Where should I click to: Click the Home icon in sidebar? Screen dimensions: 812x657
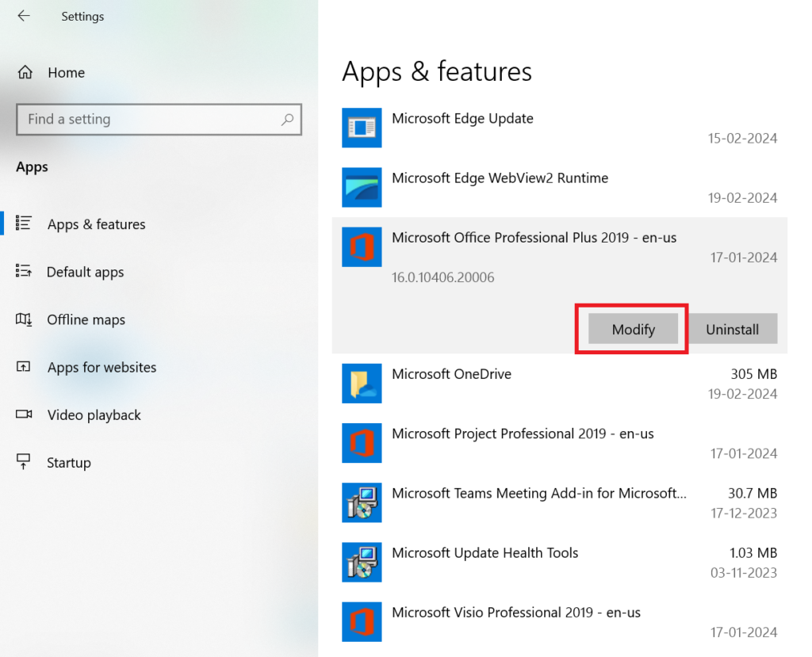click(x=25, y=73)
